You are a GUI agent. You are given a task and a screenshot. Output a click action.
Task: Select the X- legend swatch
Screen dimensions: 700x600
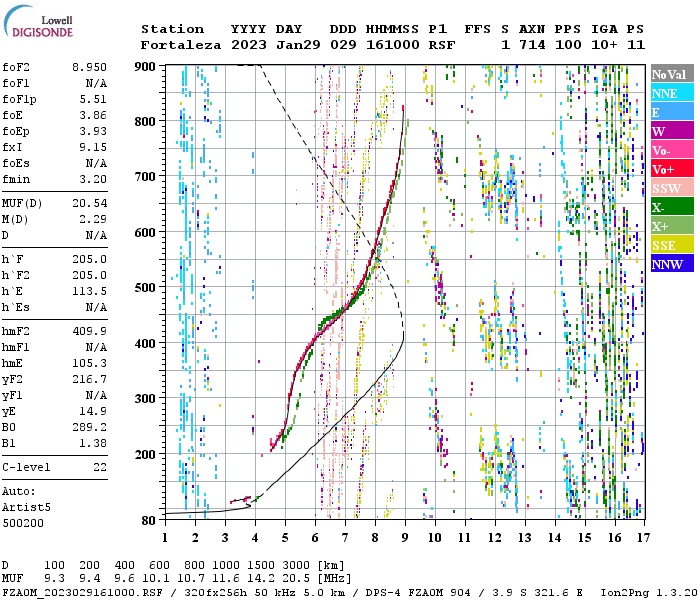coord(672,207)
